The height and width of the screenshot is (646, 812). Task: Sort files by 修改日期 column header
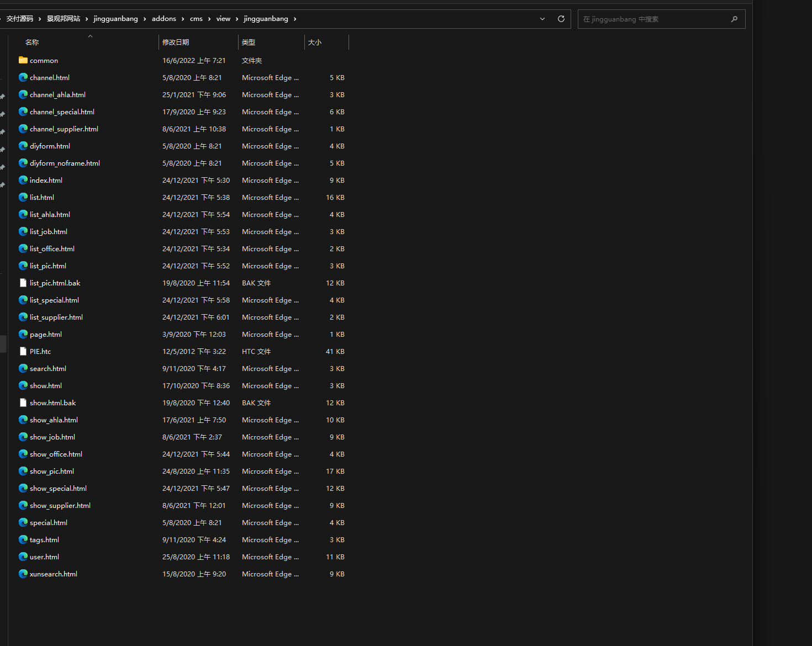(176, 42)
